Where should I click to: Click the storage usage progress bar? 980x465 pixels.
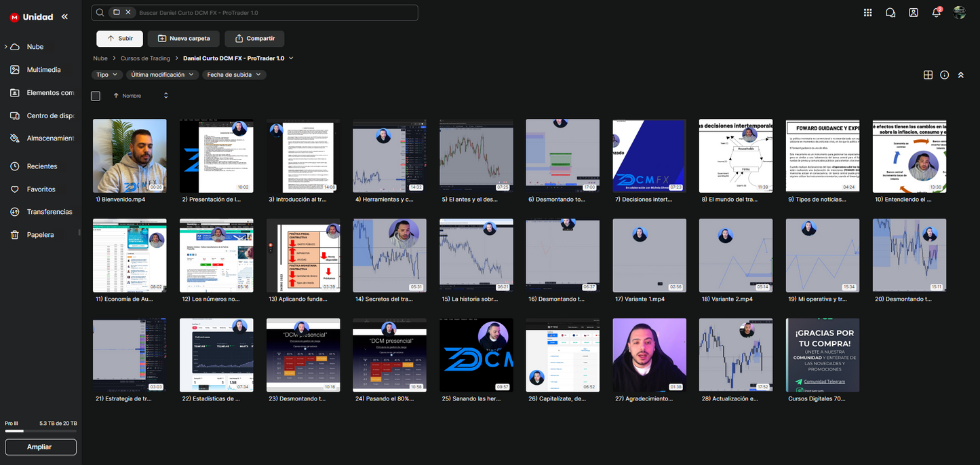point(41,431)
